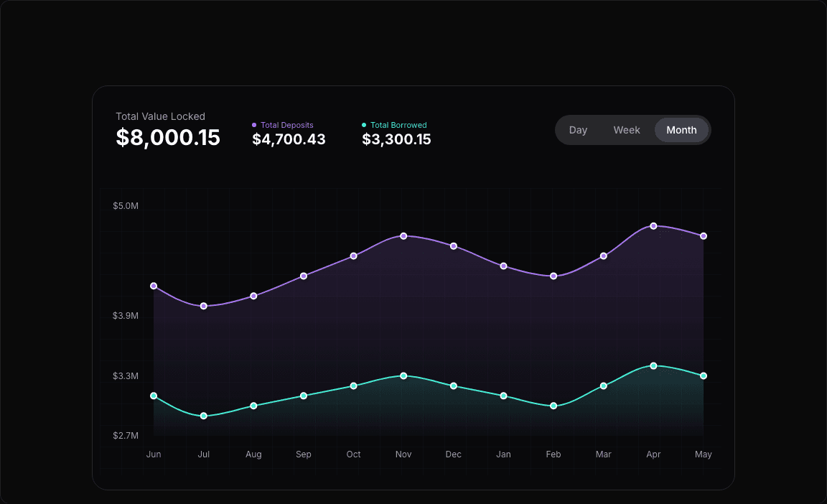
Task: Select the borrowed data point for Feb
Action: click(553, 406)
